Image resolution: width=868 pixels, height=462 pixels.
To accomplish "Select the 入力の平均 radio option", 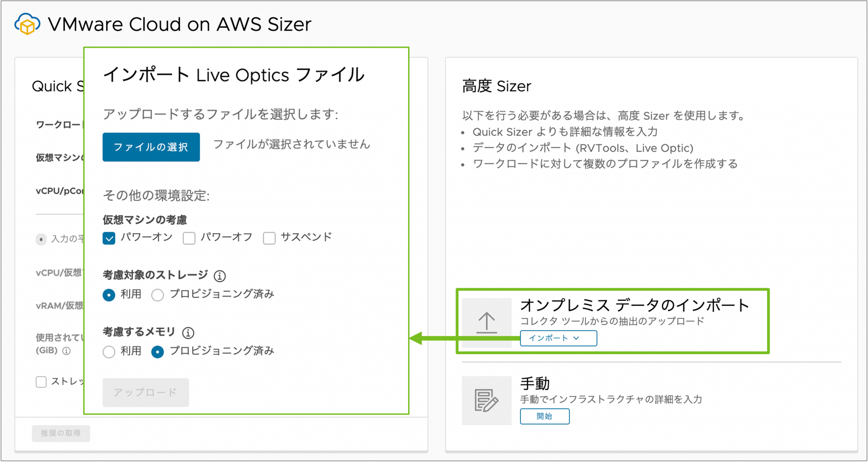I will 41,239.
